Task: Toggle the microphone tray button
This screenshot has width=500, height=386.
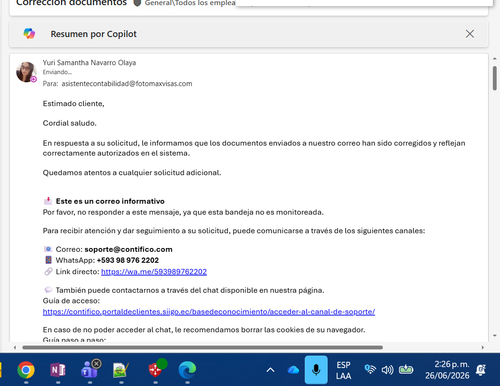Action: click(316, 370)
